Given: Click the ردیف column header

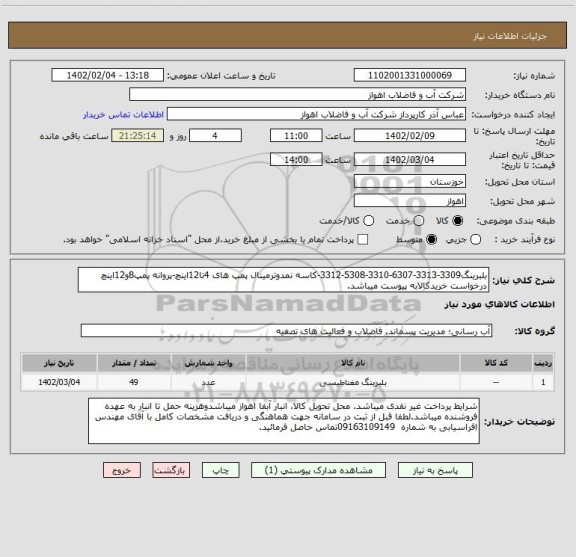Looking at the screenshot, I should (543, 363).
